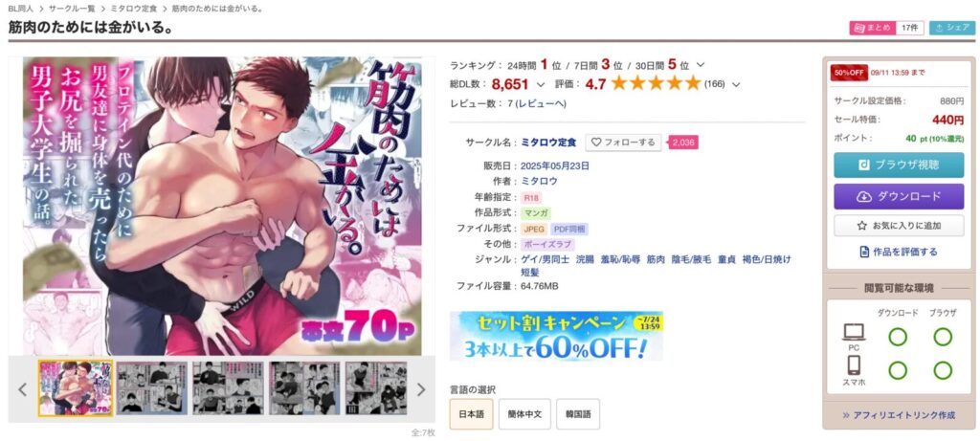
Task: Go to previous thumbnails with left arrow
Action: (23, 389)
